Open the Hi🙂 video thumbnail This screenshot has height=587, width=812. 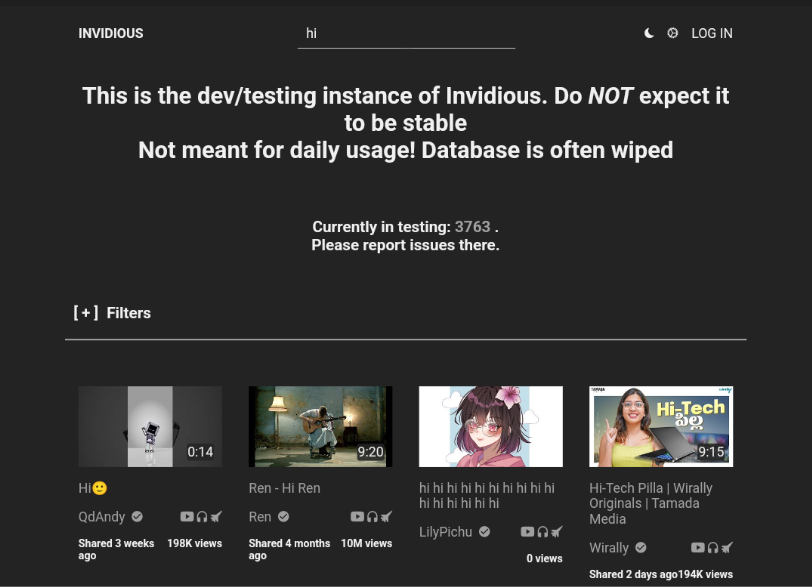(x=150, y=427)
